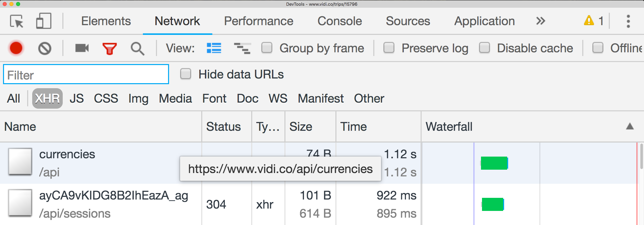Select the JS request type filter

tap(76, 99)
